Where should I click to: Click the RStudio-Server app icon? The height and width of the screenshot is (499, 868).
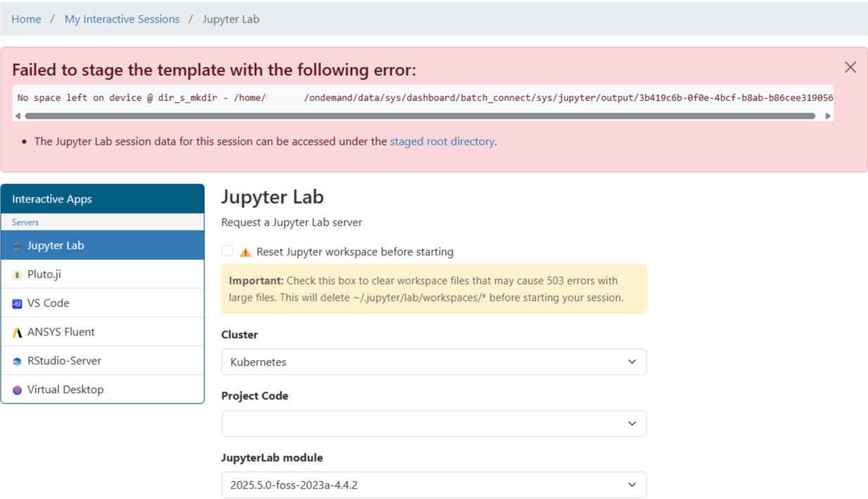point(18,361)
